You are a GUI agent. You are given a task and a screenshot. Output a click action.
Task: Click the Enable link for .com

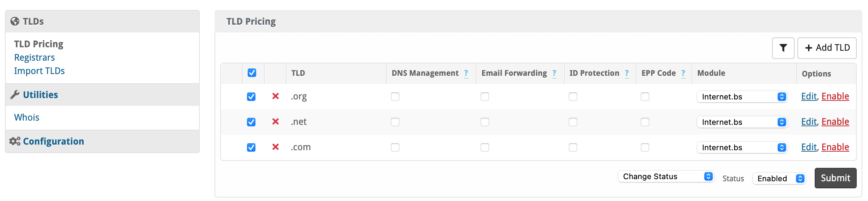pyautogui.click(x=835, y=147)
